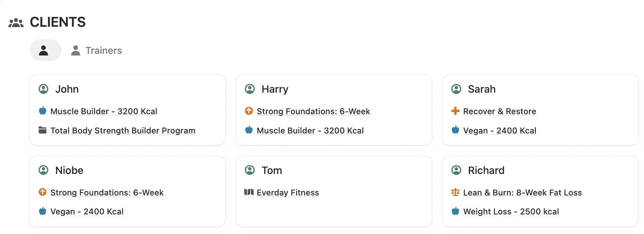644x234 pixels.
Task: Click the orange arrow icon on Harry's card
Action: tap(249, 111)
